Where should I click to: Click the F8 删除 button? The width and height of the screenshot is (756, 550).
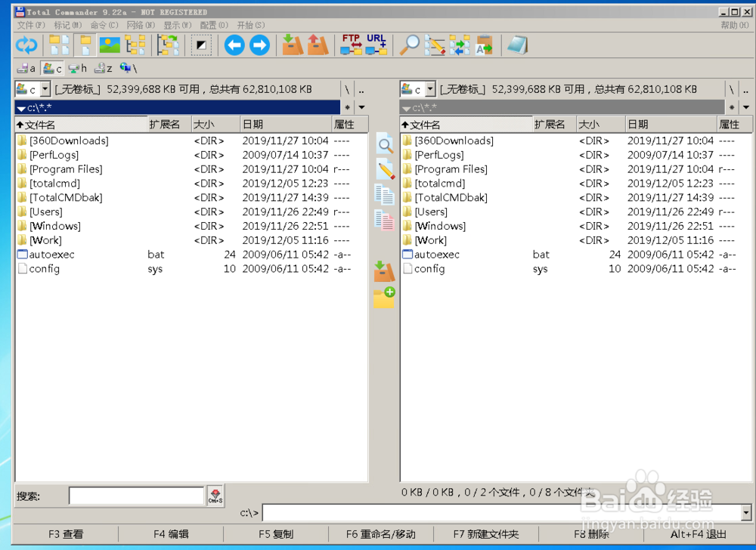[591, 534]
